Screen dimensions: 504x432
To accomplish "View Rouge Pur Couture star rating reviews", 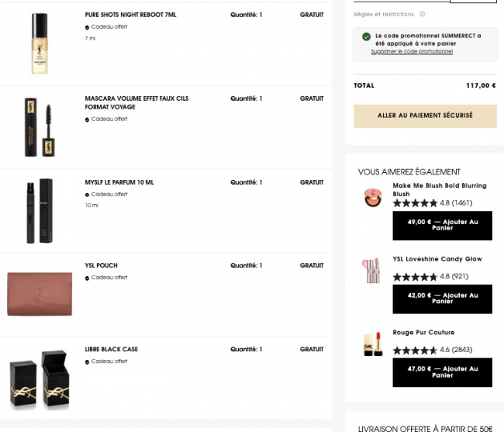I will 433,350.
